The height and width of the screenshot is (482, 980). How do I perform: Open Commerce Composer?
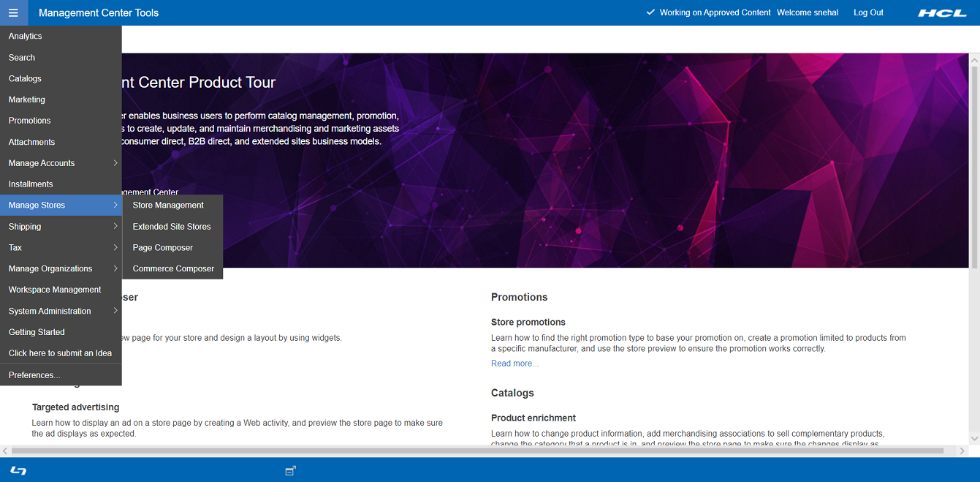(172, 268)
